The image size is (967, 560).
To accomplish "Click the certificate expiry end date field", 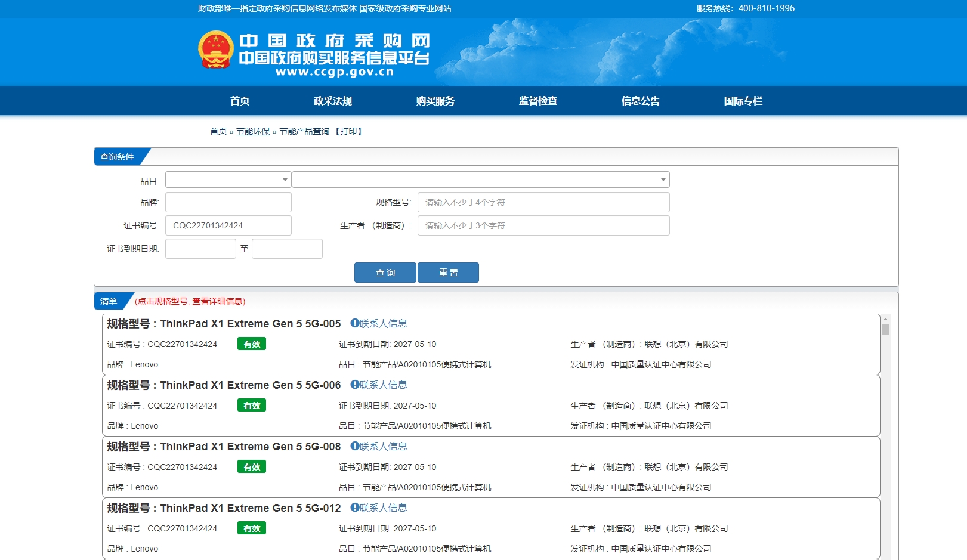I will [287, 249].
